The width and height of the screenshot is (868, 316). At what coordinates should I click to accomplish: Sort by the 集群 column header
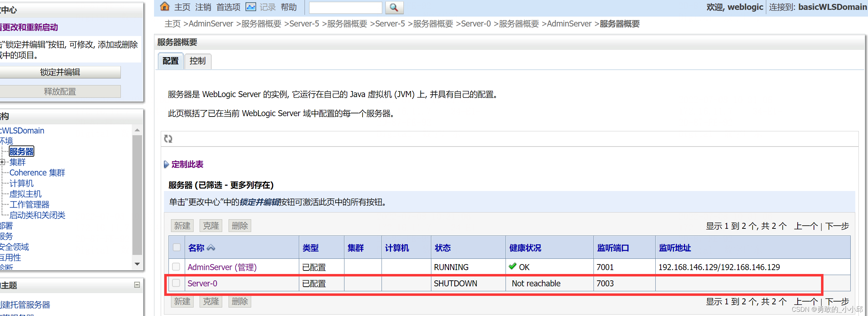pos(356,248)
